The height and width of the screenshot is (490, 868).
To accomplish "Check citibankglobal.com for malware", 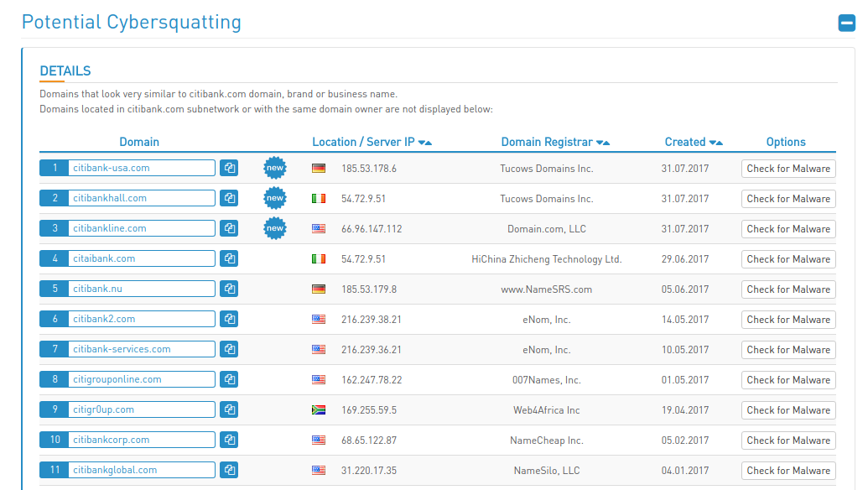I will [x=788, y=471].
